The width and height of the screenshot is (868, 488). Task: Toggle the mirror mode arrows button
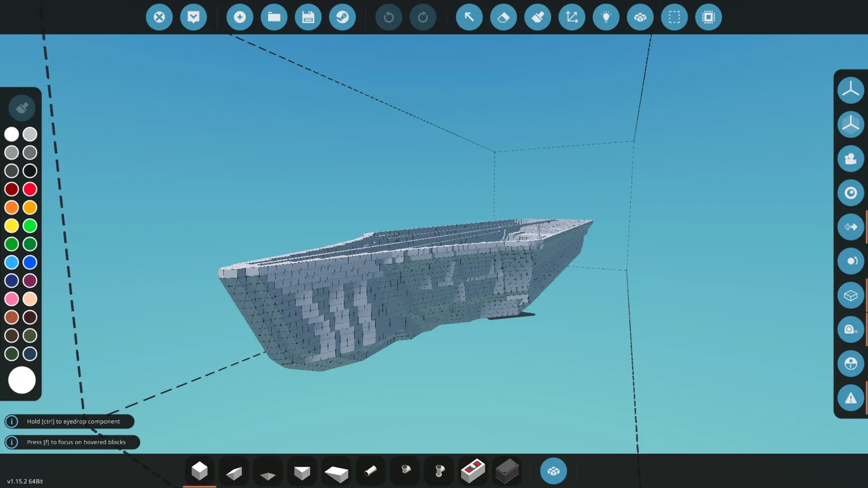[x=850, y=227]
